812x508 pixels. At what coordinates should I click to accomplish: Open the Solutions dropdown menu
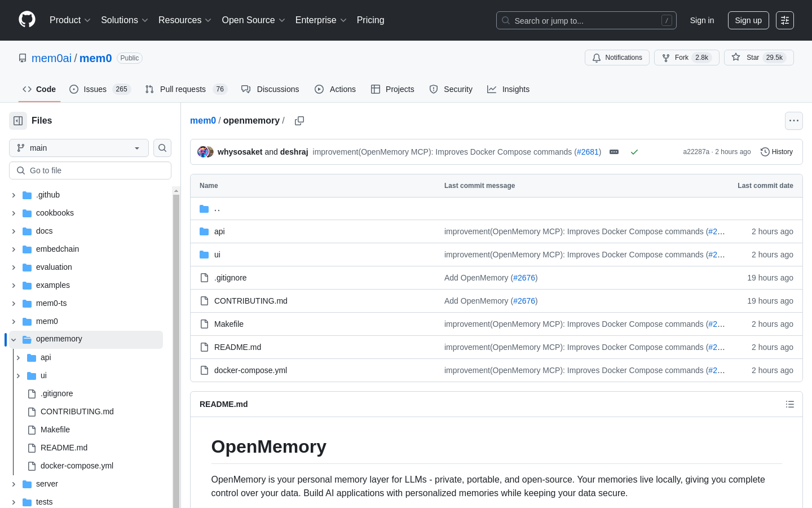click(x=124, y=20)
